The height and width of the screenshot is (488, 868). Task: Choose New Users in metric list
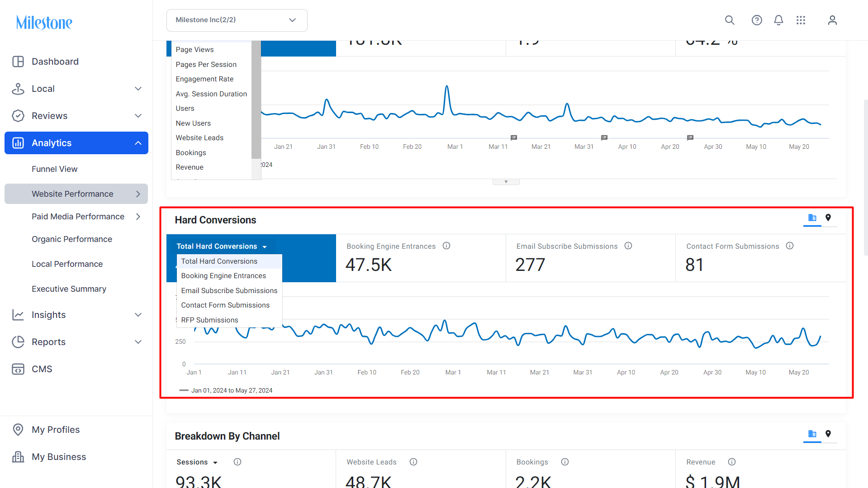[211, 123]
